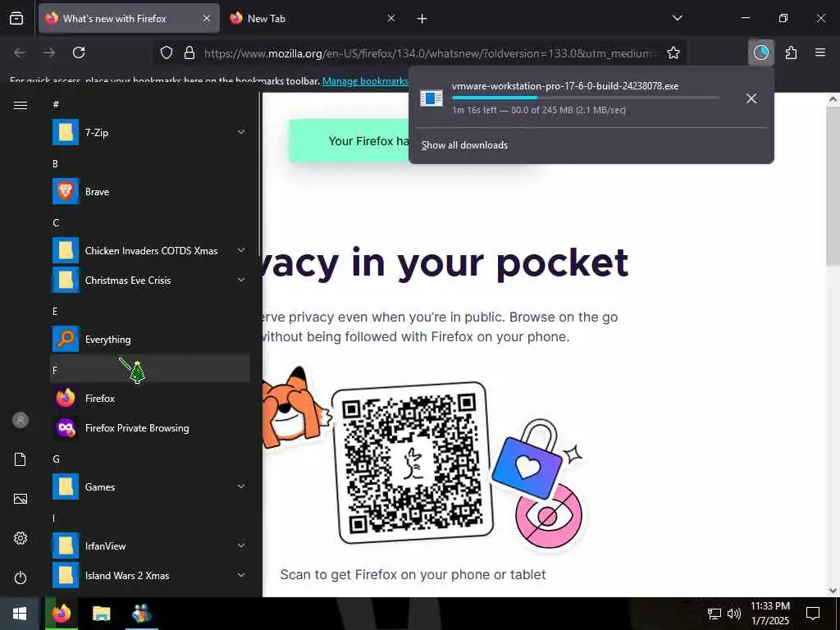Open the volume speaker tray icon

(x=734, y=614)
